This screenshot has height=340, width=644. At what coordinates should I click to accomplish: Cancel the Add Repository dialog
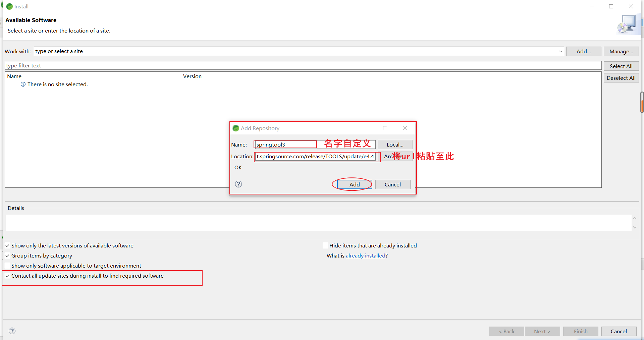pyautogui.click(x=392, y=184)
